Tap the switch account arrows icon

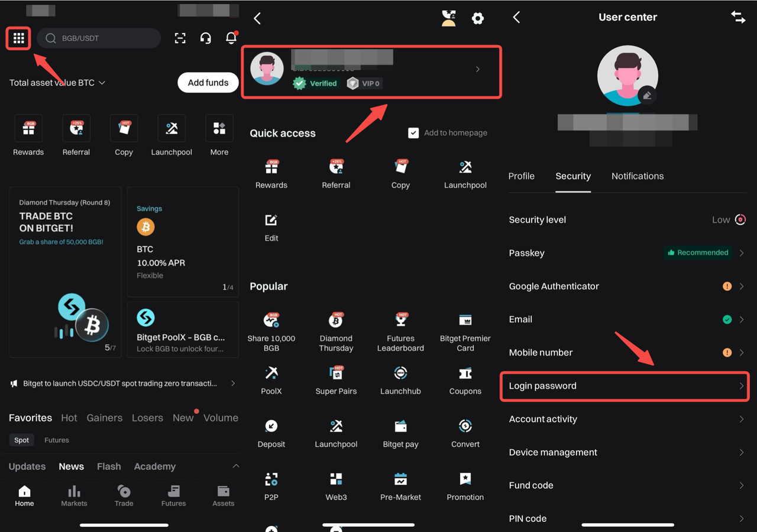(x=738, y=17)
